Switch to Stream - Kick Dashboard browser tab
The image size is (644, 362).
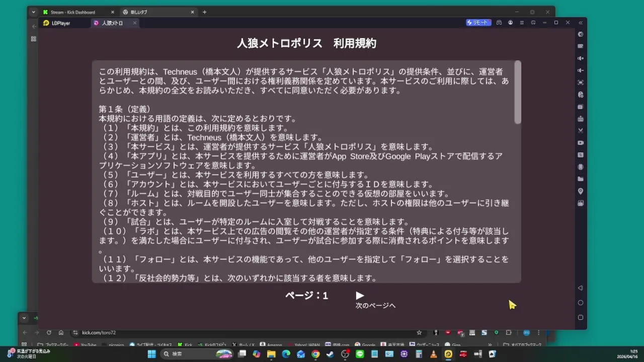click(x=78, y=12)
